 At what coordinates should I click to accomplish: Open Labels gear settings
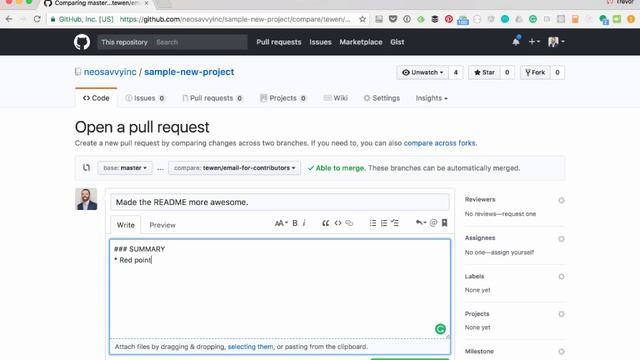[561, 277]
